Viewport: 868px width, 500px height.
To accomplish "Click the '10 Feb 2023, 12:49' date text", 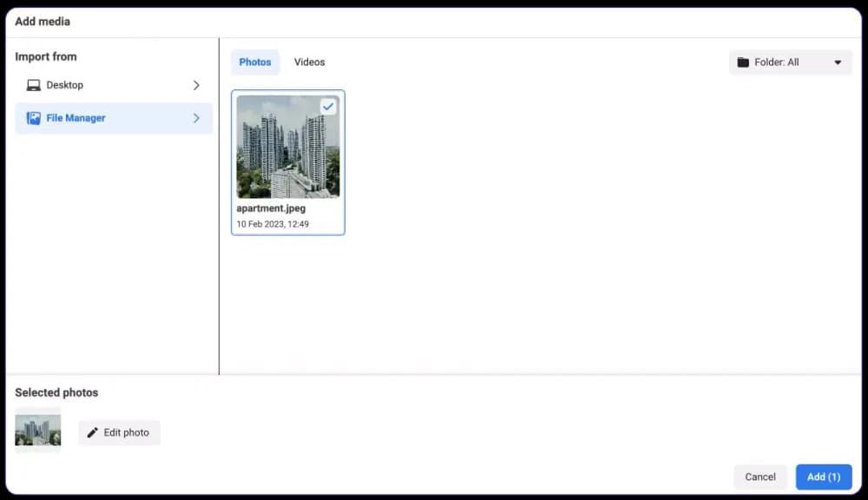I will click(273, 224).
